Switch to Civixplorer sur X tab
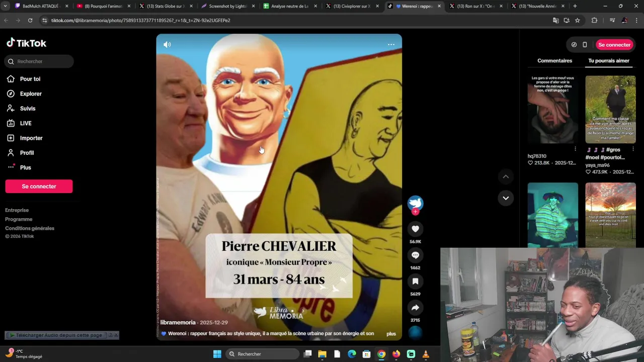This screenshot has width=644, height=362. pos(352,6)
